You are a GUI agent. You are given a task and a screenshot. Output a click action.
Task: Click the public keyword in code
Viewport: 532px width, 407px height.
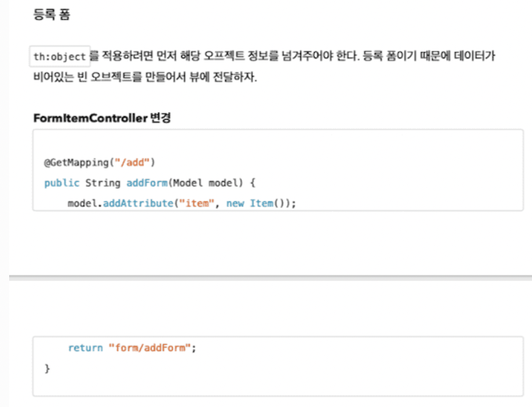pos(62,183)
